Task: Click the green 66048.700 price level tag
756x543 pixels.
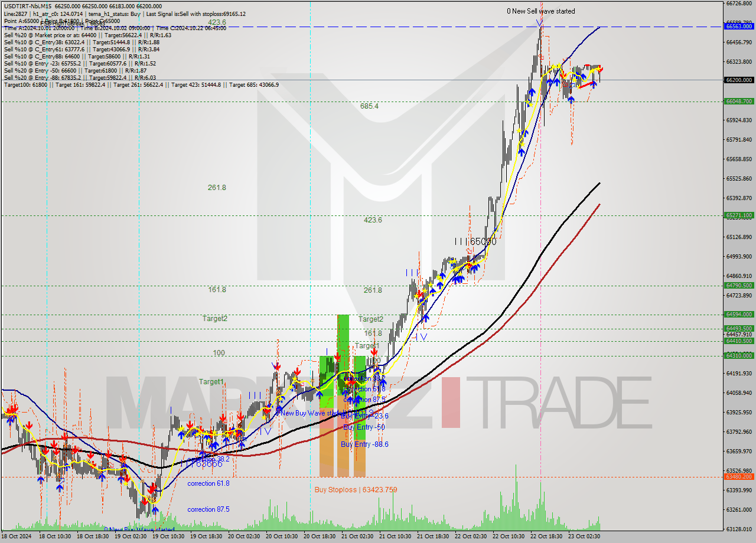Action: pos(739,102)
